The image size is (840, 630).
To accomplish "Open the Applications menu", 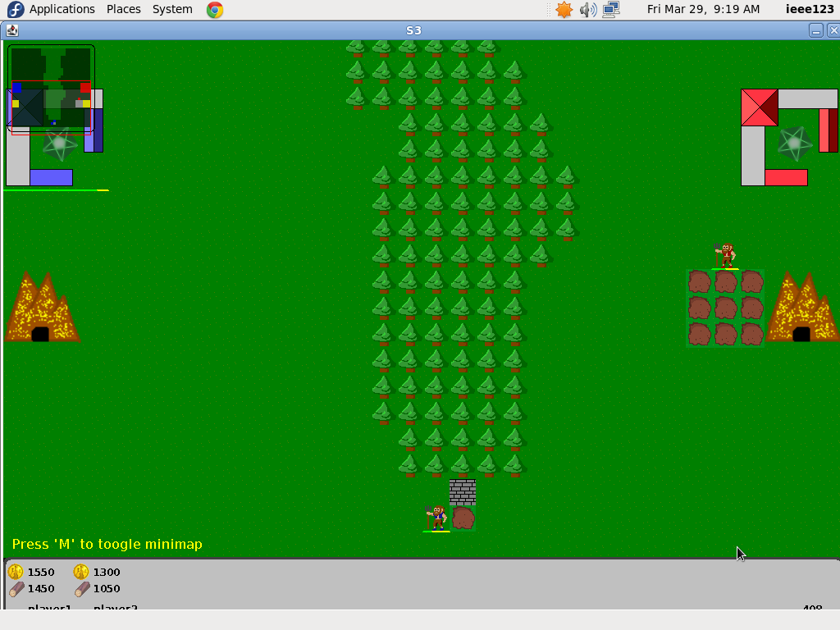I will (62, 9).
